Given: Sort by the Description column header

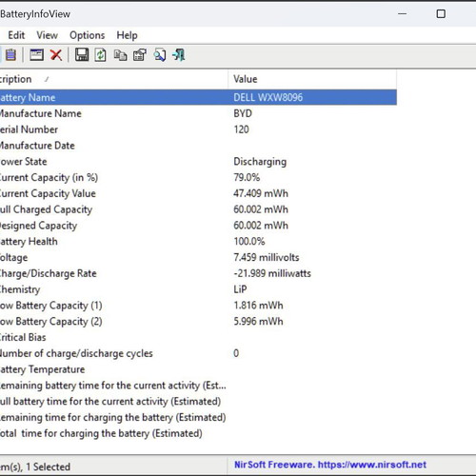Looking at the screenshot, I should (x=113, y=79).
